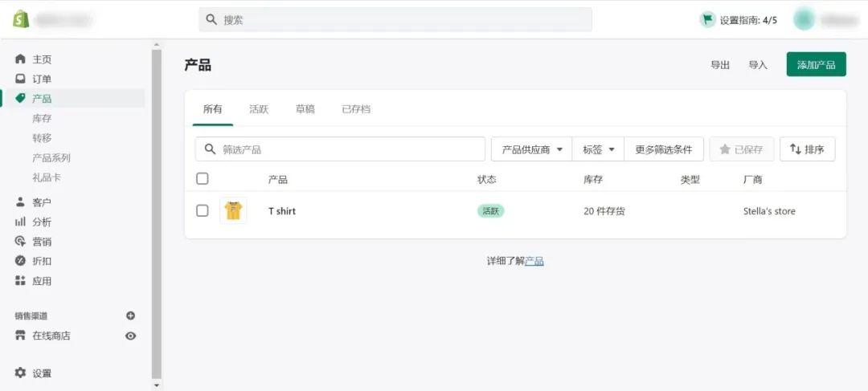
Task: Expand the 标签 filter dropdown
Action: [598, 149]
